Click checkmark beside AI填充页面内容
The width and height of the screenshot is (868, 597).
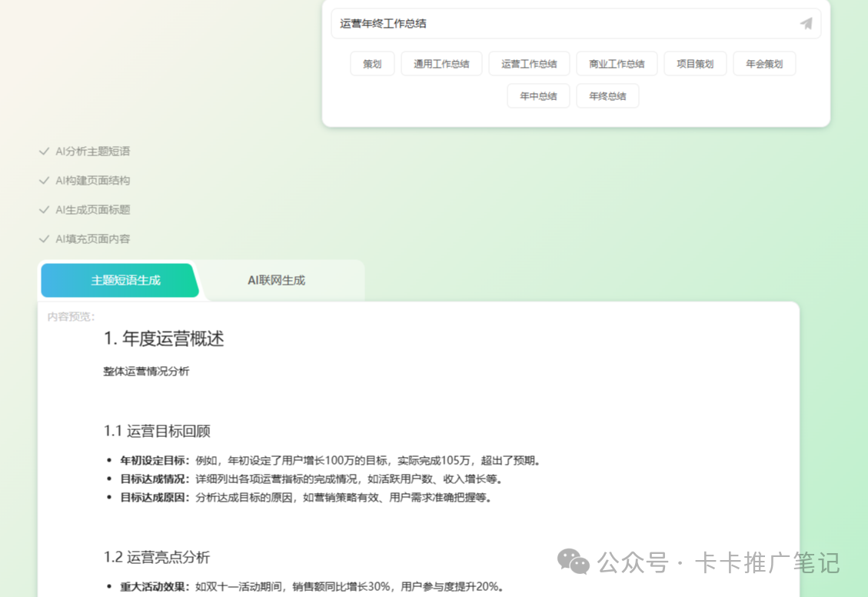(x=44, y=239)
